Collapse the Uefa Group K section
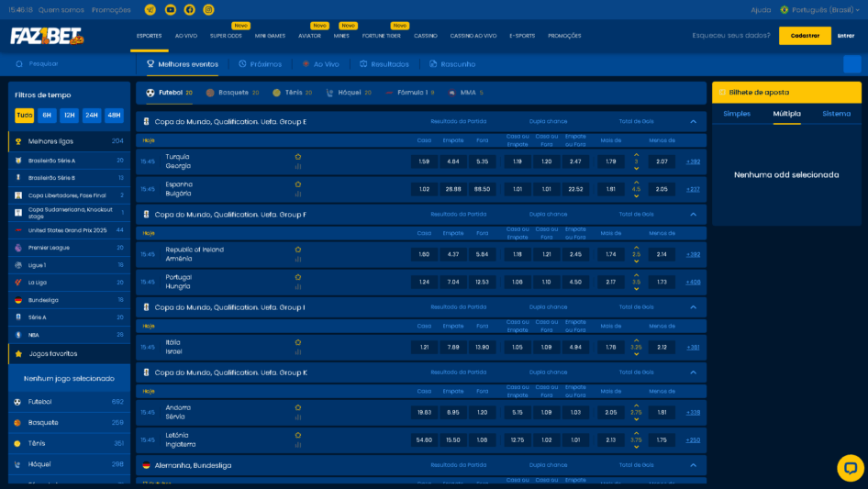 [x=693, y=372]
